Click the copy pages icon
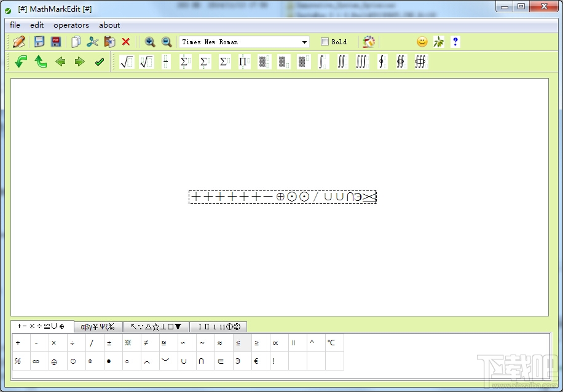The width and height of the screenshot is (563, 392). (x=76, y=42)
